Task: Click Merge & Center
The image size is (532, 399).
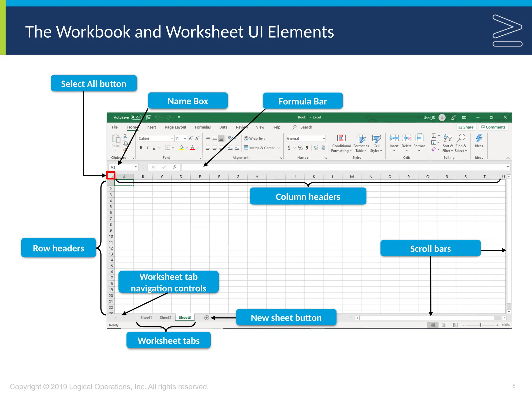Action: [259, 148]
